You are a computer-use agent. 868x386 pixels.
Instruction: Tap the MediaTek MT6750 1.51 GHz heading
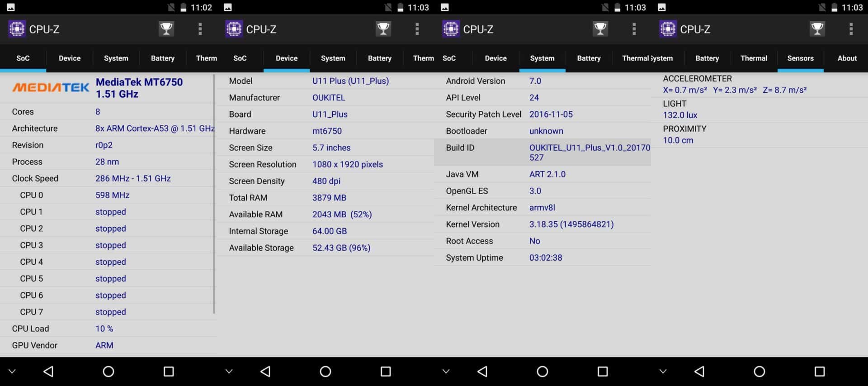(139, 88)
